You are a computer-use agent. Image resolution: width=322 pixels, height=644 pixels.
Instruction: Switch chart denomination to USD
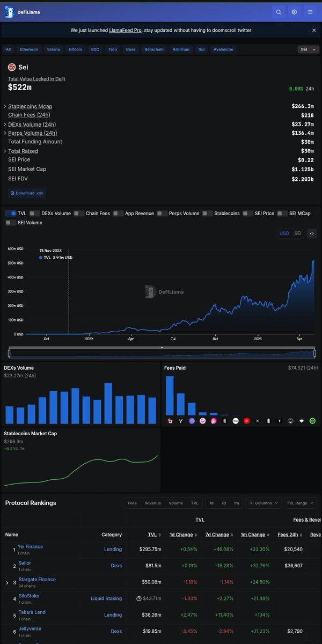point(284,233)
